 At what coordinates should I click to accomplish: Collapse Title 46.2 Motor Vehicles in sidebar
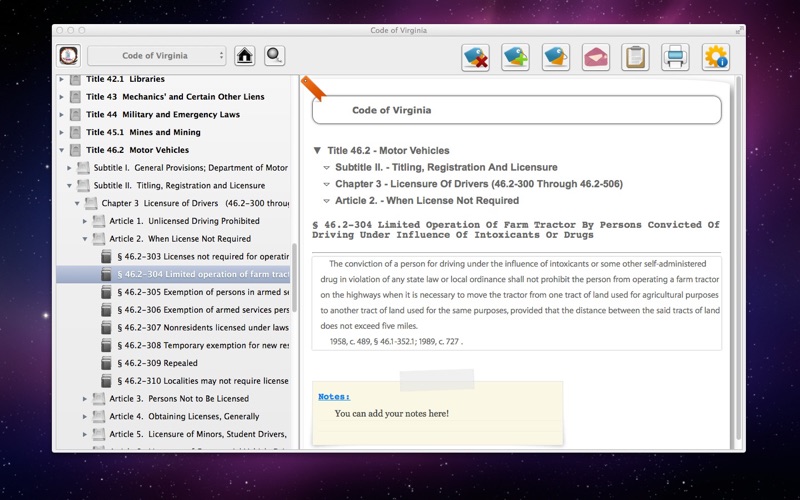[62, 151]
